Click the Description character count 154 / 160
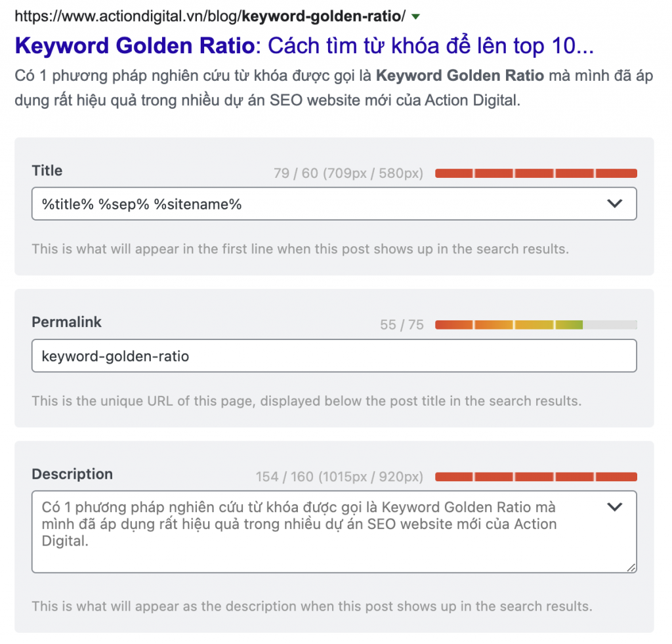Image resolution: width=672 pixels, height=644 pixels. tap(339, 477)
